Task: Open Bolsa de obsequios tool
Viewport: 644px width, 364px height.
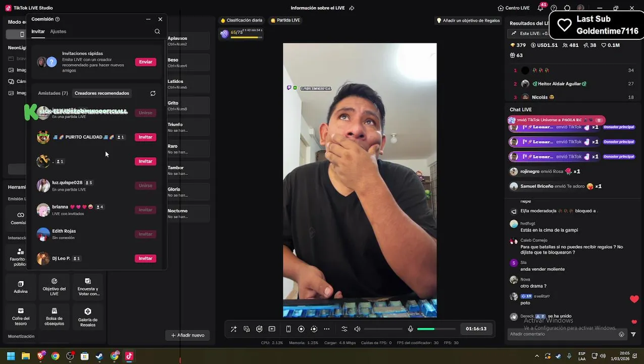Action: point(54,316)
